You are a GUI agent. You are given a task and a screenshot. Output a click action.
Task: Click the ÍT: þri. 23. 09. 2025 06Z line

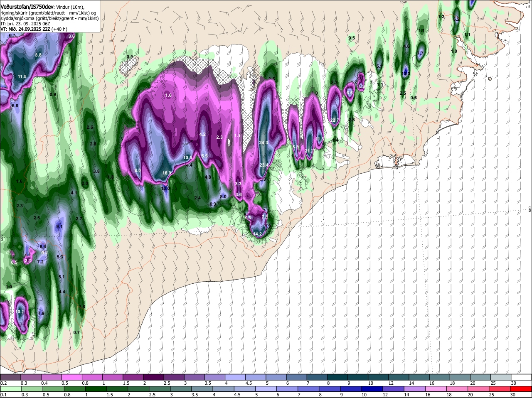(x=25, y=24)
